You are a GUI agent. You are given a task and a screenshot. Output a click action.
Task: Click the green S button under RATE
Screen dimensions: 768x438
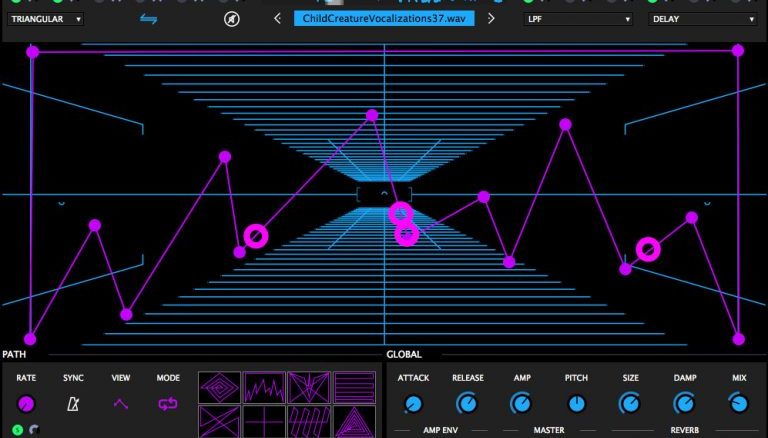pos(18,430)
